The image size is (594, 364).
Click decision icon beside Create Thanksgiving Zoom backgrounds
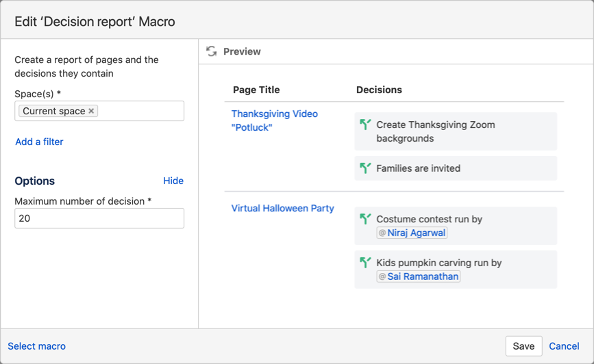(365, 125)
